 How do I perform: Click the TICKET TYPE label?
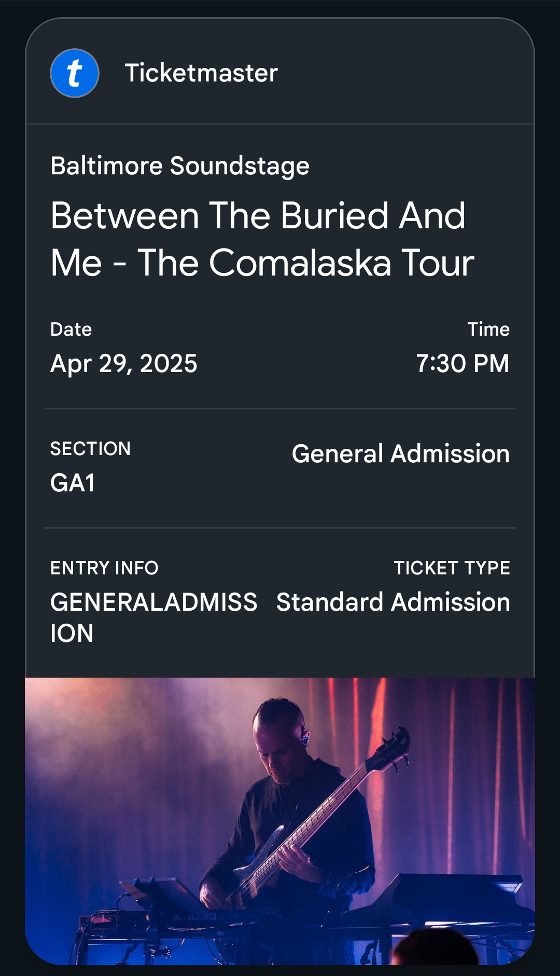pyautogui.click(x=452, y=568)
